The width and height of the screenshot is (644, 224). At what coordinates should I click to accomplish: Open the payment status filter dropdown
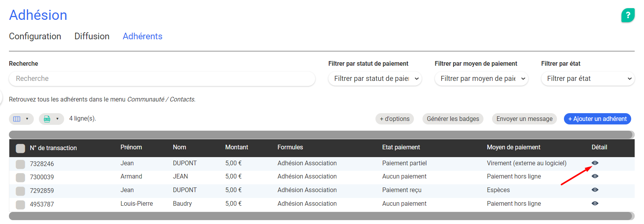point(375,79)
